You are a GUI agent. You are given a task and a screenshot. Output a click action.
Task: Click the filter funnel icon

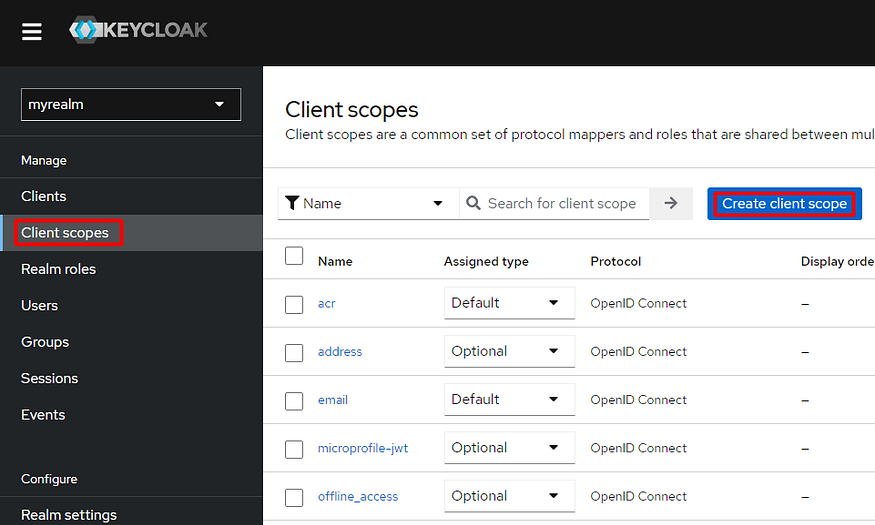[291, 203]
